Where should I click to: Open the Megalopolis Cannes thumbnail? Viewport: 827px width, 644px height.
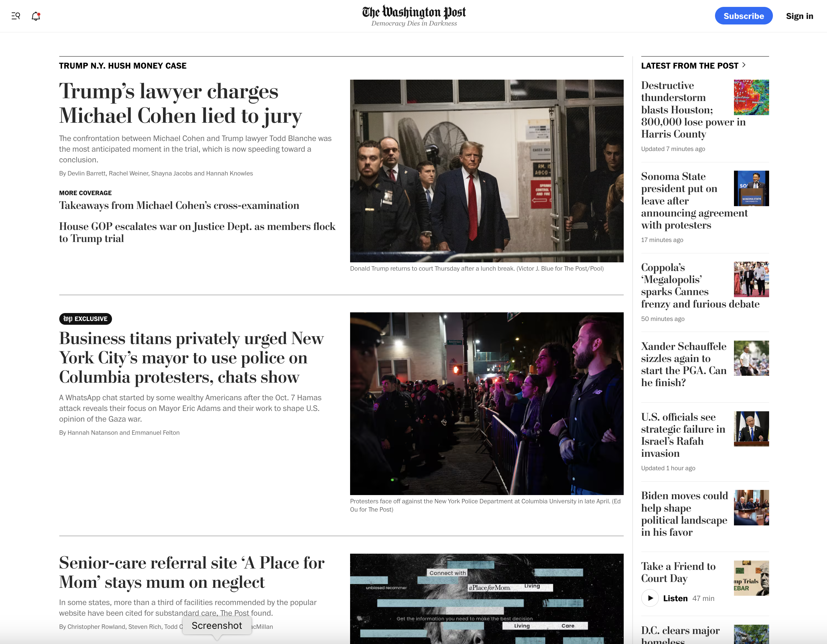[751, 279]
